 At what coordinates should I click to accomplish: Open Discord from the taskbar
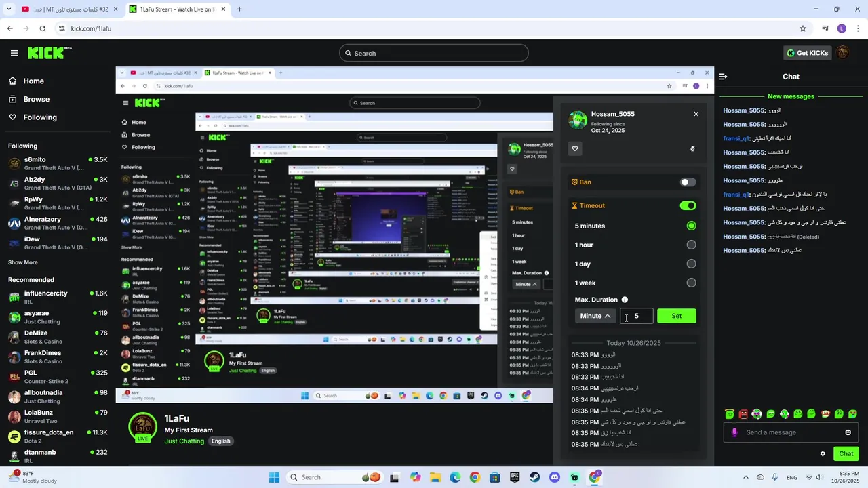tap(555, 477)
